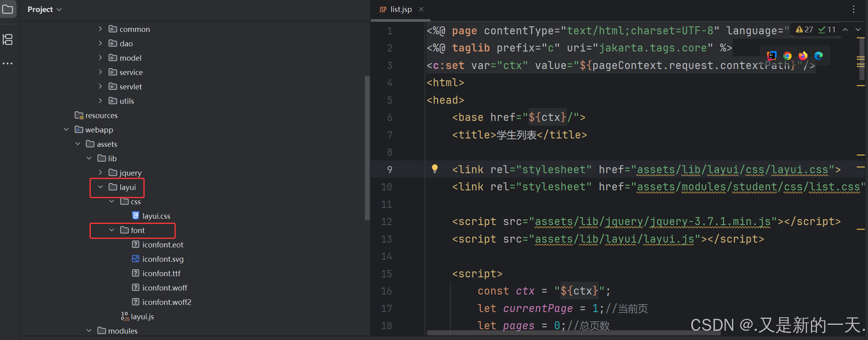The height and width of the screenshot is (340, 868).
Task: Go to next highlighted problem arrow
Action: point(858,30)
